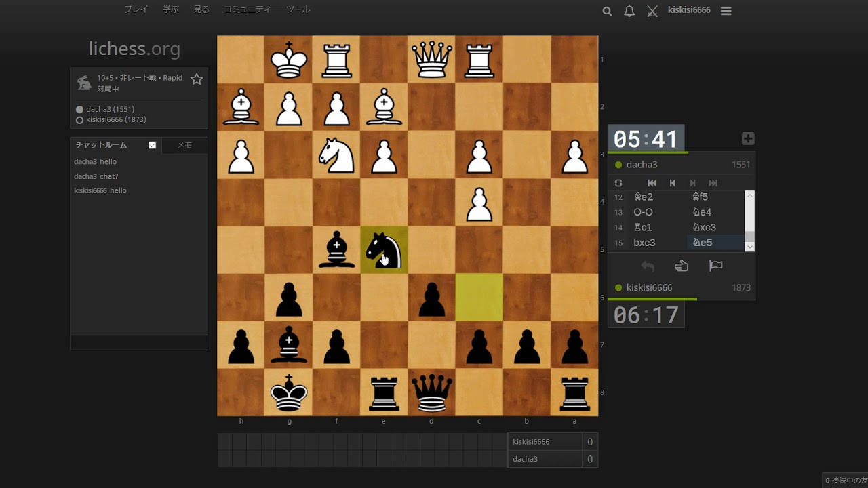Flip the board using the rotate icon
Screen dimensions: 868x488
pyautogui.click(x=618, y=183)
